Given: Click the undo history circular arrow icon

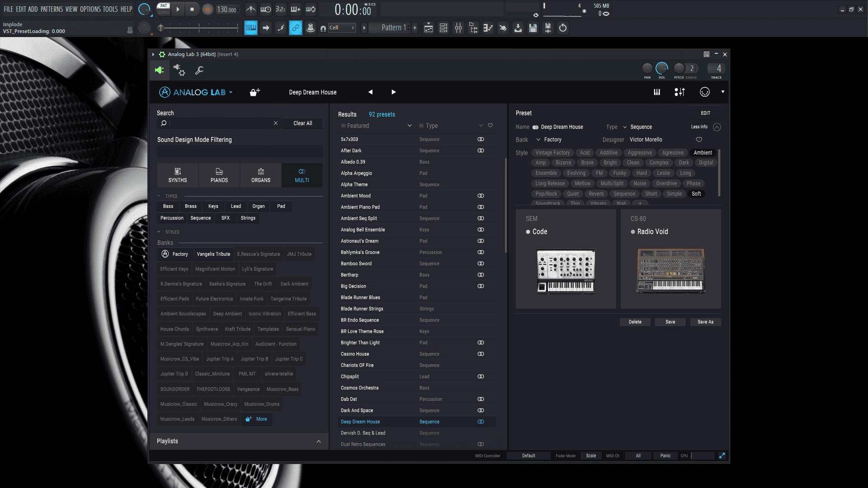Looking at the screenshot, I should coord(563,28).
